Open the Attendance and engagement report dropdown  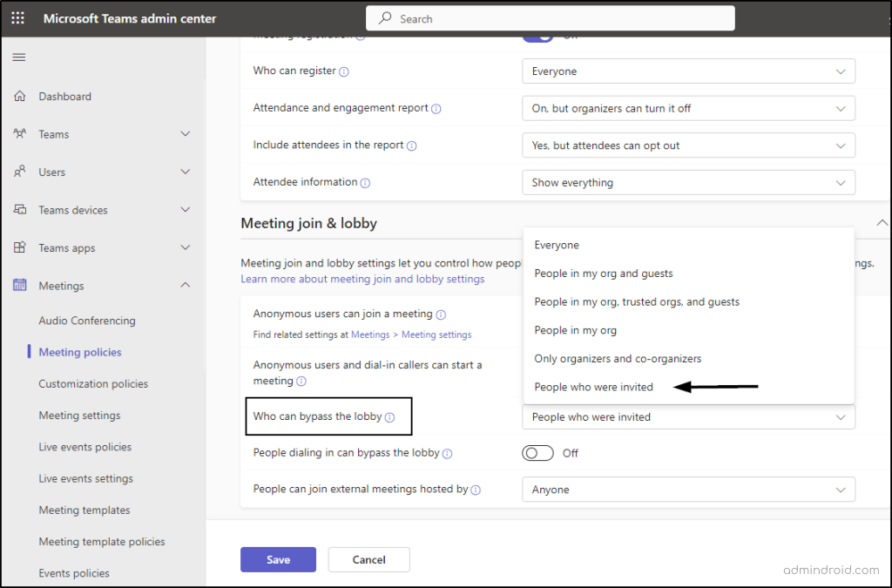point(688,109)
